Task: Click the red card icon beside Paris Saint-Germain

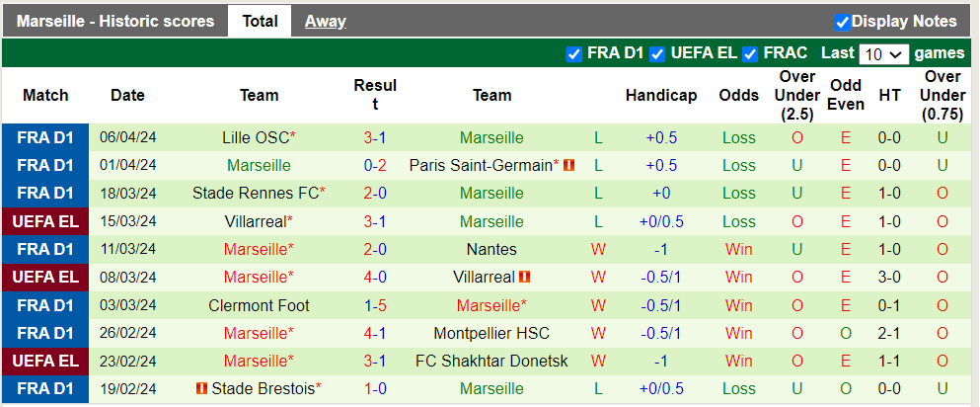Action: [569, 166]
